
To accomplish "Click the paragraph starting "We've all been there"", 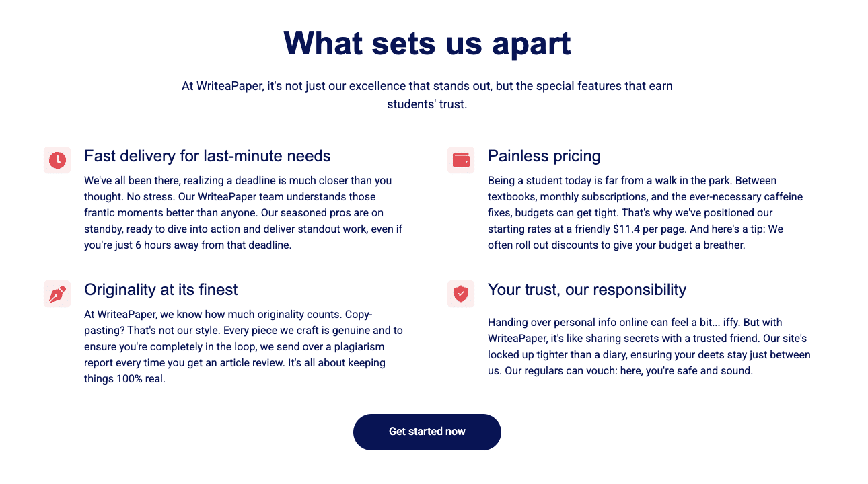I will point(244,213).
